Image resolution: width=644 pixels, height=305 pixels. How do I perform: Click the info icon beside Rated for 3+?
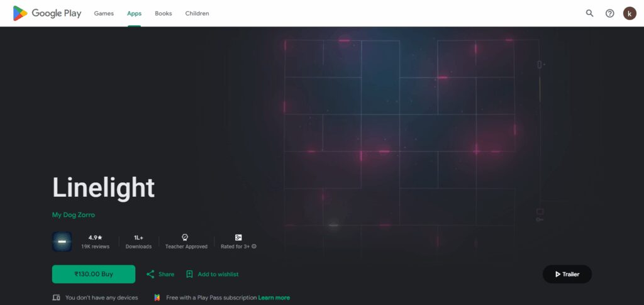tap(254, 247)
